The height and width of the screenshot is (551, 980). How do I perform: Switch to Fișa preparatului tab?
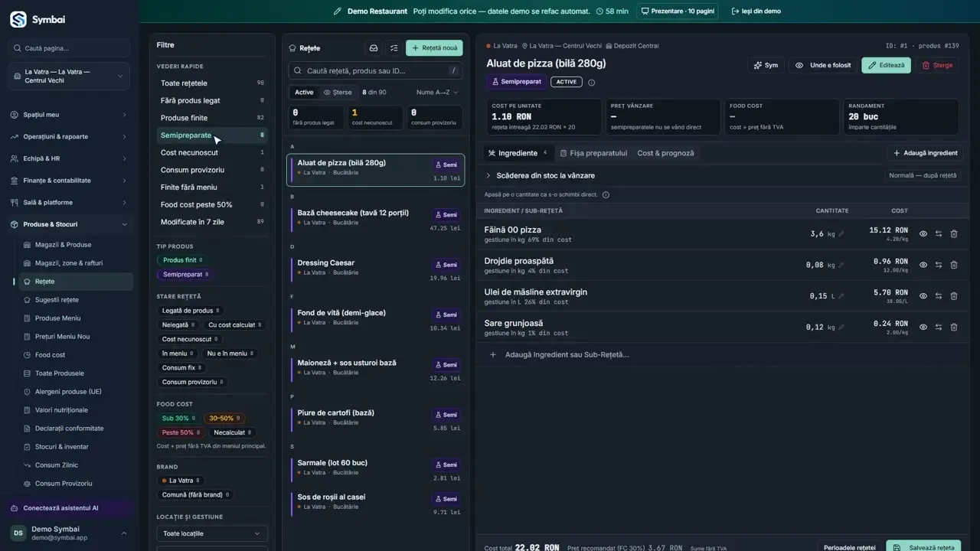tap(593, 153)
